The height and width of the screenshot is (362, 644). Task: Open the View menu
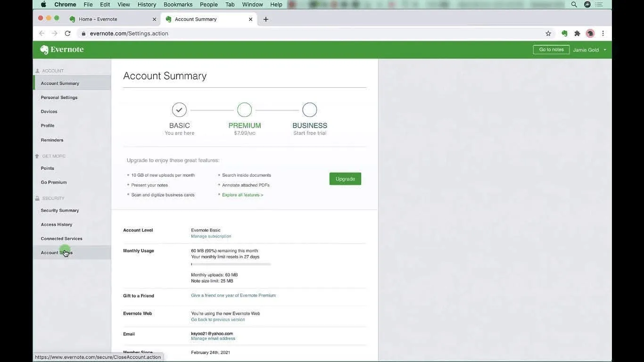[124, 4]
